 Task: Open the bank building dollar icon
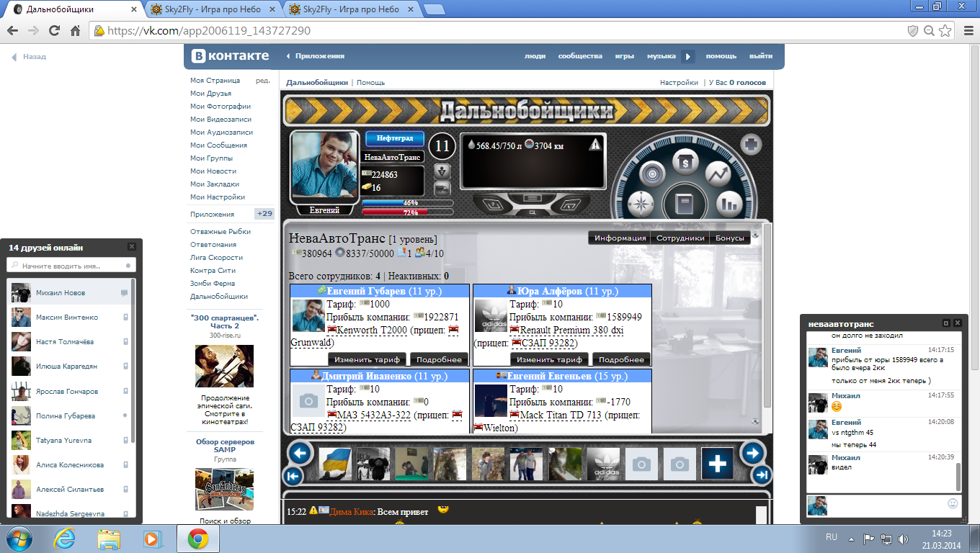(685, 161)
